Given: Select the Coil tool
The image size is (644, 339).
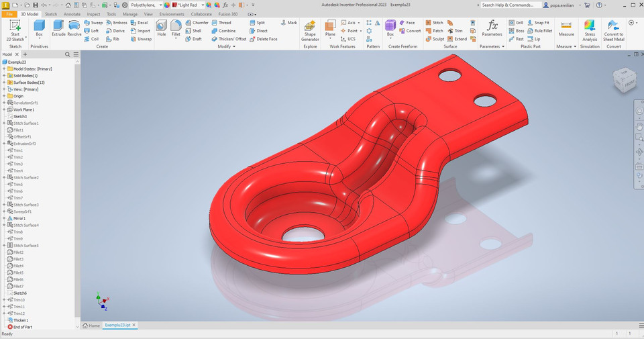Looking at the screenshot, I should click(x=91, y=39).
